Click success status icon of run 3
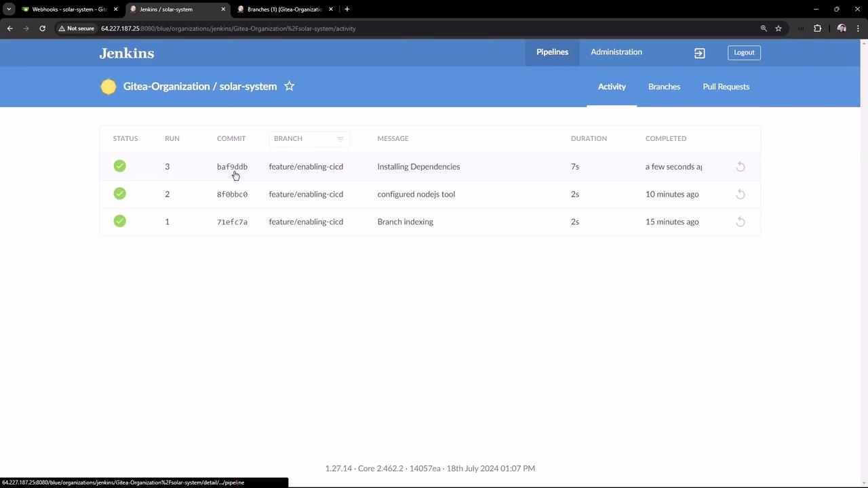This screenshot has height=488, width=868. (x=120, y=166)
